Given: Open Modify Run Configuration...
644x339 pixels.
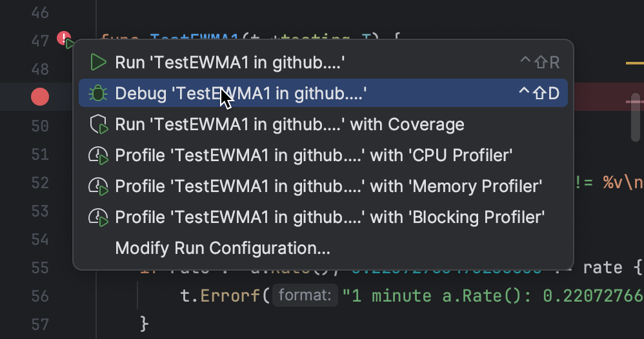Looking at the screenshot, I should tap(223, 248).
